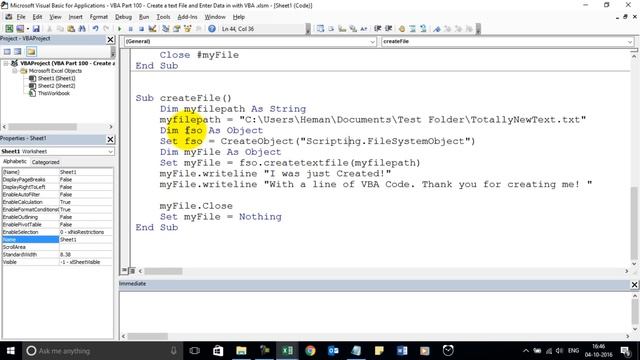Close the Immediate window
This screenshot has height=360, width=640.
[634, 284]
